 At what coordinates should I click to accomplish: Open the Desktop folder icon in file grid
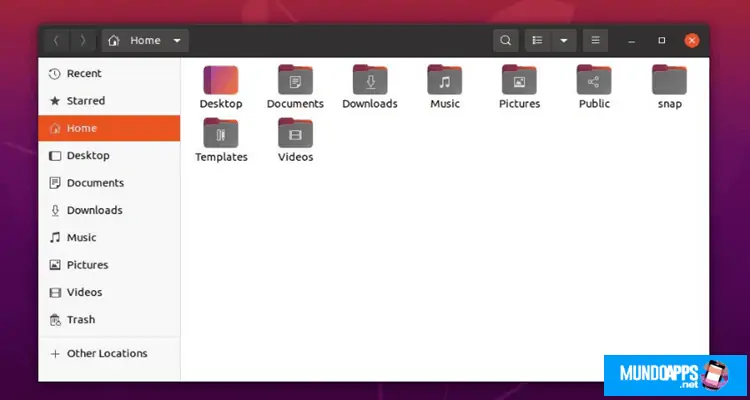click(221, 80)
